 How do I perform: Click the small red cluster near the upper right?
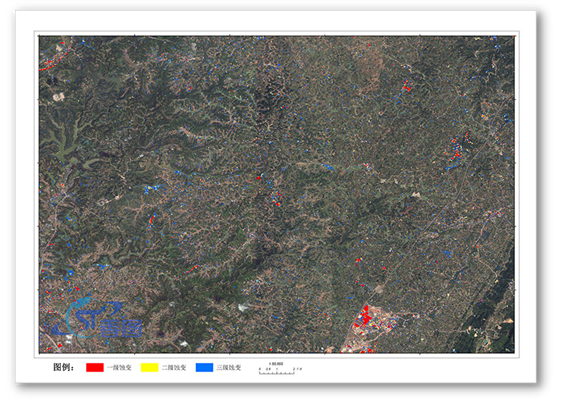coord(407,87)
